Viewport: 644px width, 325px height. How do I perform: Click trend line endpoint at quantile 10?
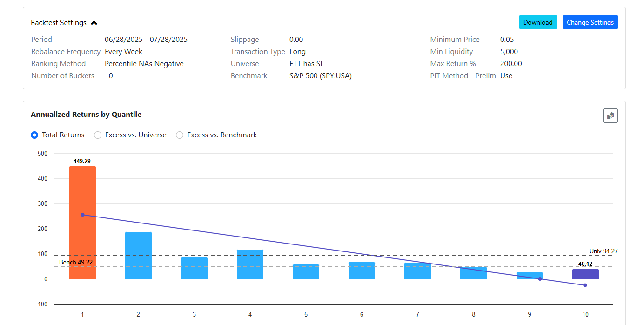(x=585, y=285)
